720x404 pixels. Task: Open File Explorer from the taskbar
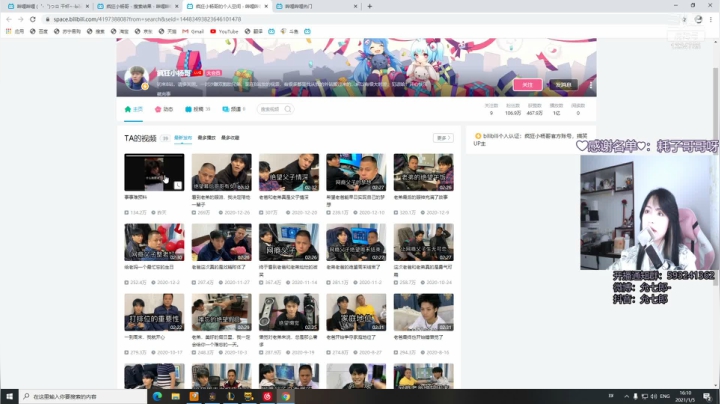(x=175, y=396)
